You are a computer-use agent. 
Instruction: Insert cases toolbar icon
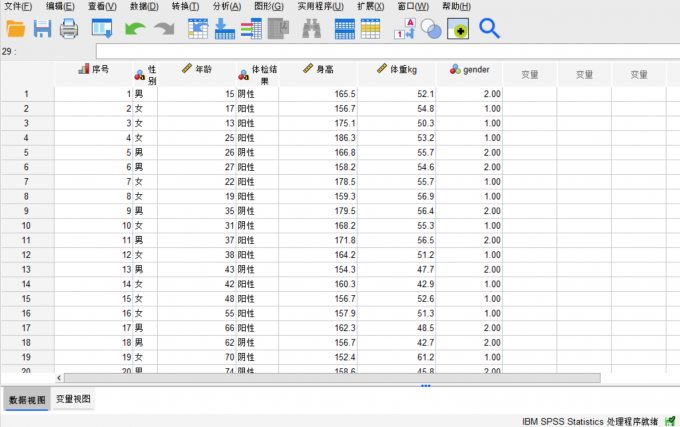pyautogui.click(x=345, y=29)
